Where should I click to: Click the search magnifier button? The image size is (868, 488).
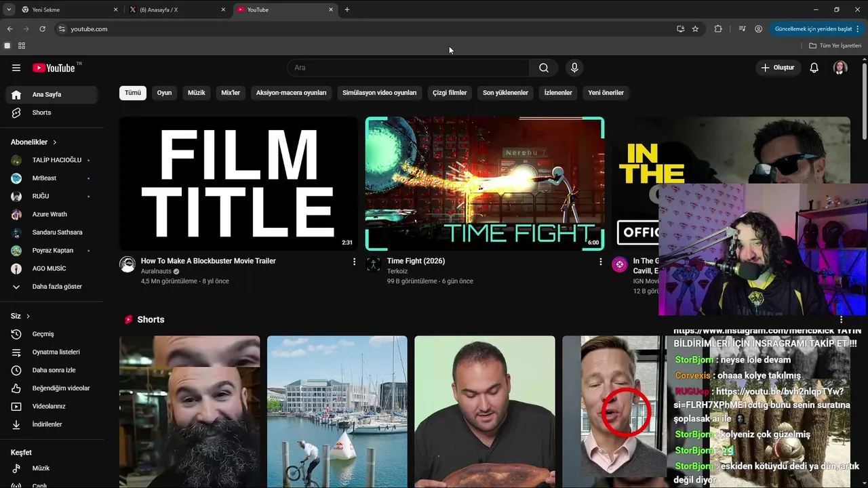[x=544, y=68]
